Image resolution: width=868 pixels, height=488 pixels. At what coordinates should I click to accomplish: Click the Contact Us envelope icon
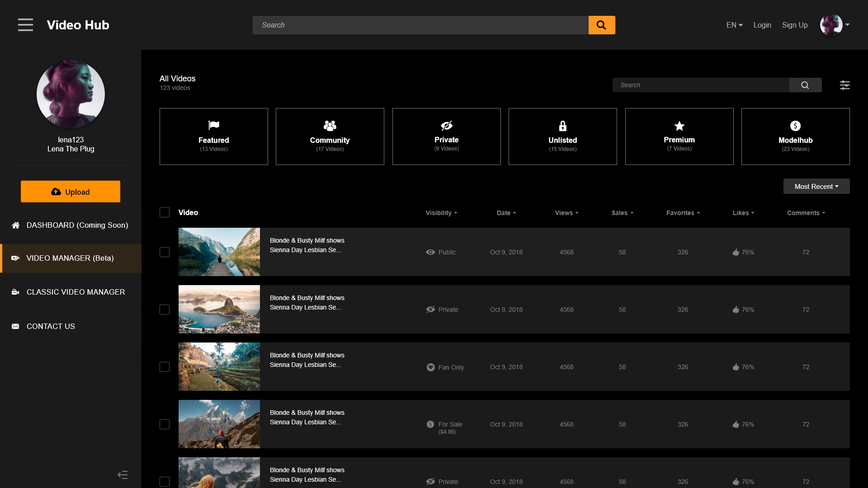15,326
